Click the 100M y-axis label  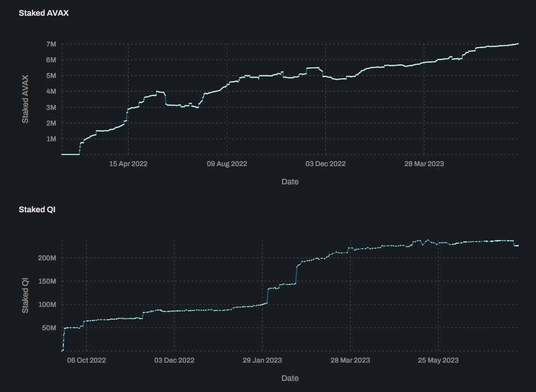tap(47, 304)
